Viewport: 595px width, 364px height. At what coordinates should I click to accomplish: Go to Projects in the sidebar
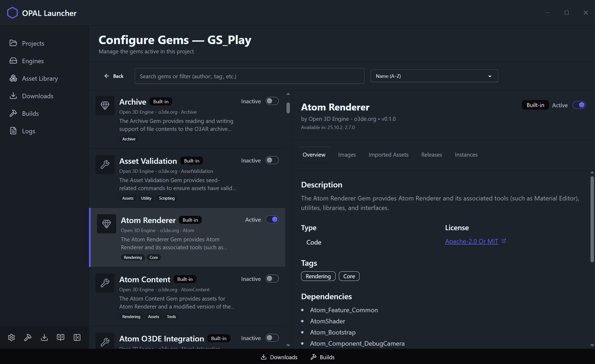click(x=33, y=43)
